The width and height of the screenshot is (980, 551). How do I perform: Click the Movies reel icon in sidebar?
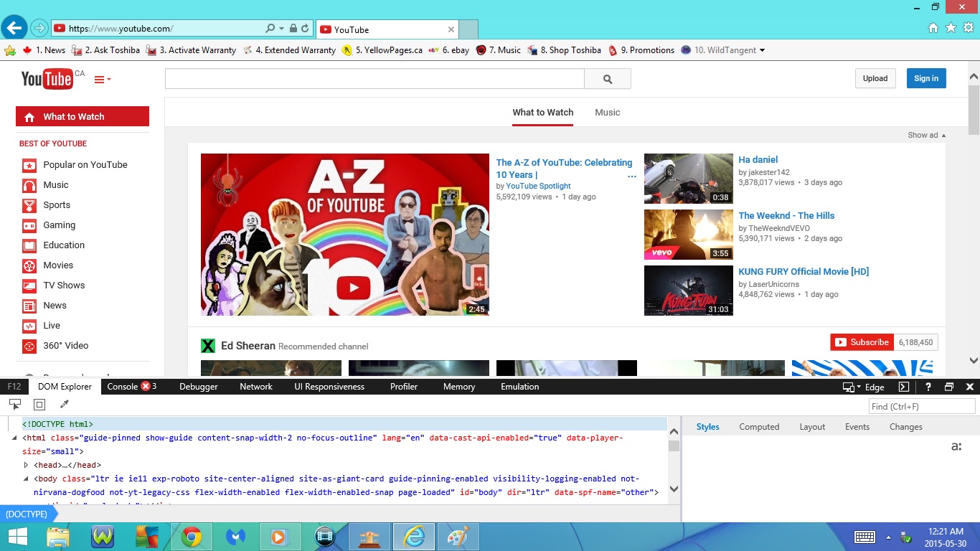point(29,265)
